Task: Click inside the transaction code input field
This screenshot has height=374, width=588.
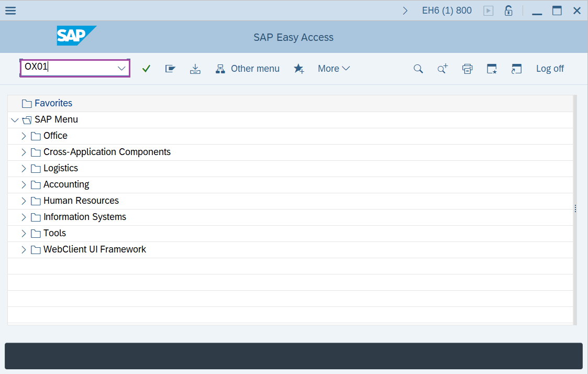Action: click(x=68, y=68)
